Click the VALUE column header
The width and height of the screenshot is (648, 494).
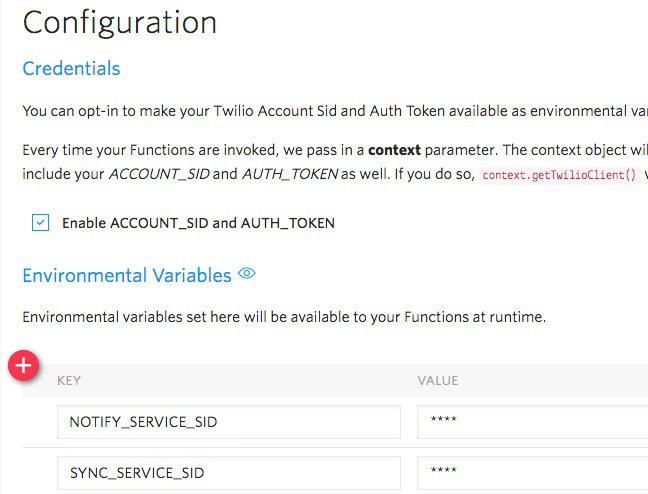(x=438, y=380)
